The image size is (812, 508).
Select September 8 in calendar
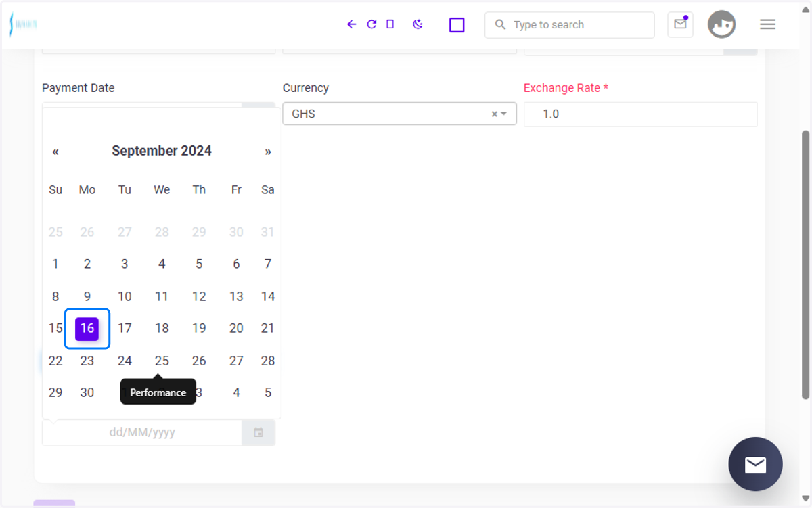55,296
